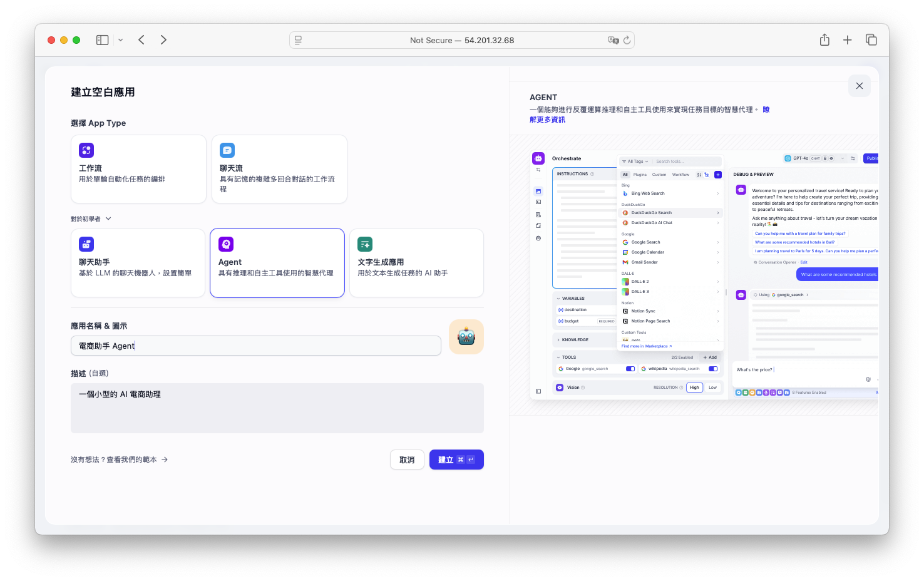Click the Safari translate icon
This screenshot has height=581, width=924.
tap(612, 40)
